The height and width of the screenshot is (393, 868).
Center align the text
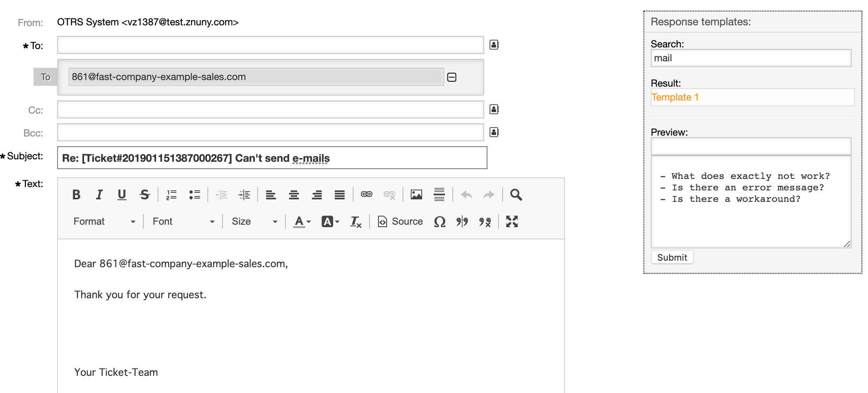point(294,195)
